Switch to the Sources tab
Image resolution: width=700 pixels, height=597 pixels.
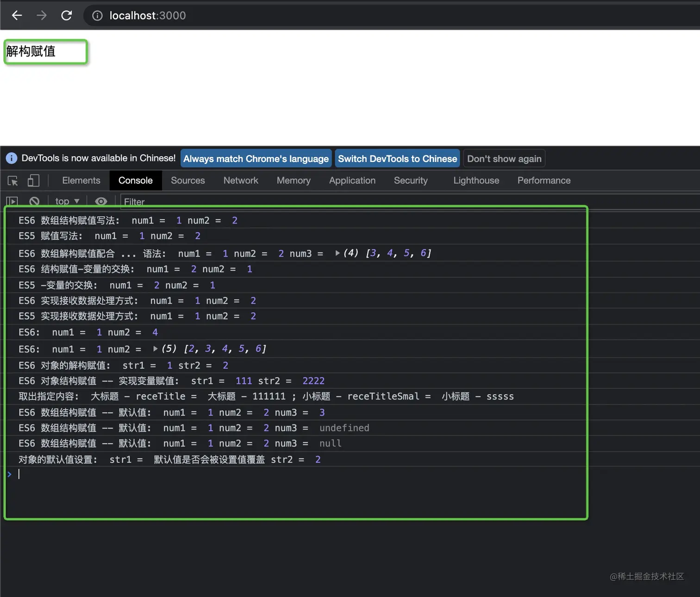tap(188, 180)
